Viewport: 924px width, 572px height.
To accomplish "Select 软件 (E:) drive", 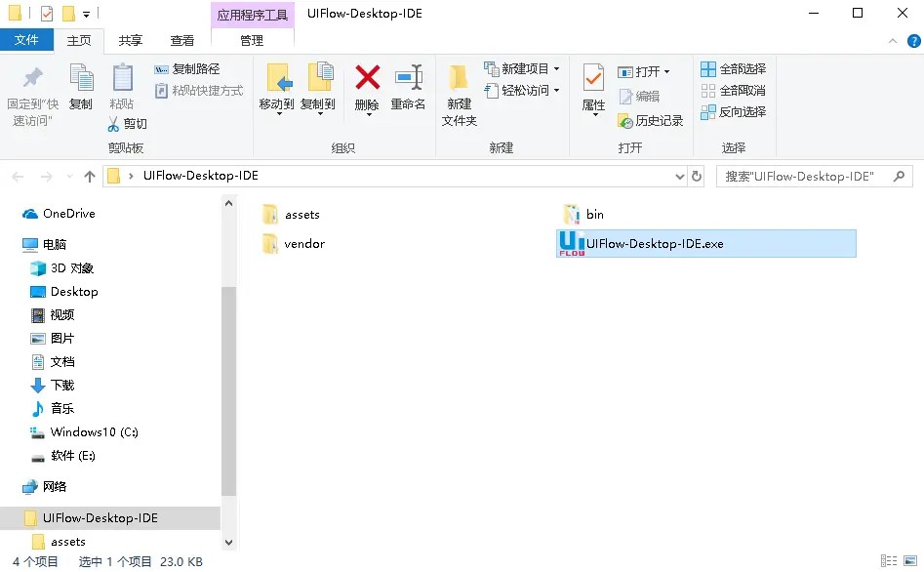I will pyautogui.click(x=62, y=456).
